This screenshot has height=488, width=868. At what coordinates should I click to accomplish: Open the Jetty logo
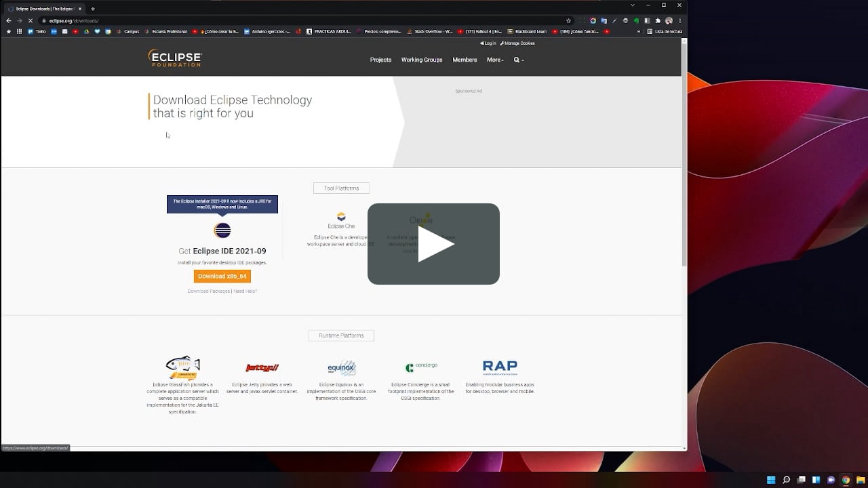262,367
